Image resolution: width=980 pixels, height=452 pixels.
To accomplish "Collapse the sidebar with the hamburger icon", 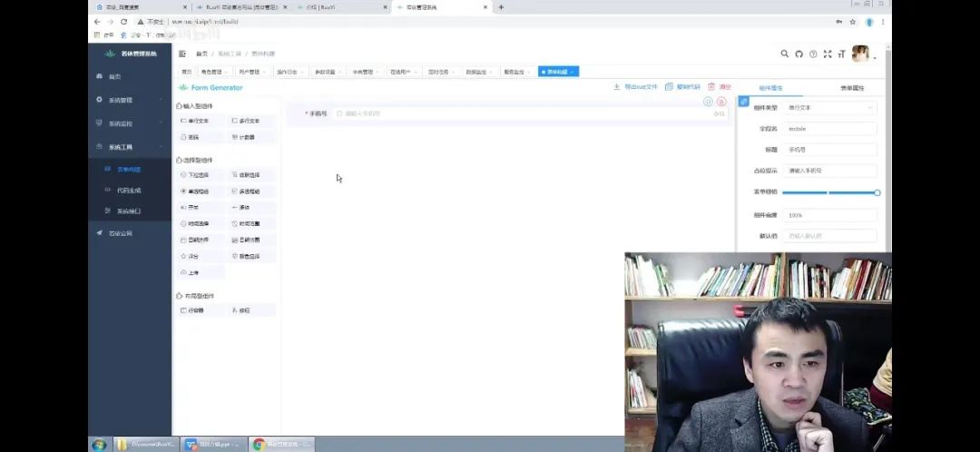I will [182, 54].
